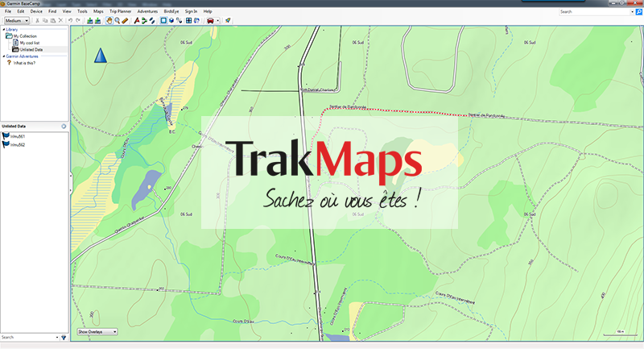Activate the Zoom magnifier tool

pos(118,20)
